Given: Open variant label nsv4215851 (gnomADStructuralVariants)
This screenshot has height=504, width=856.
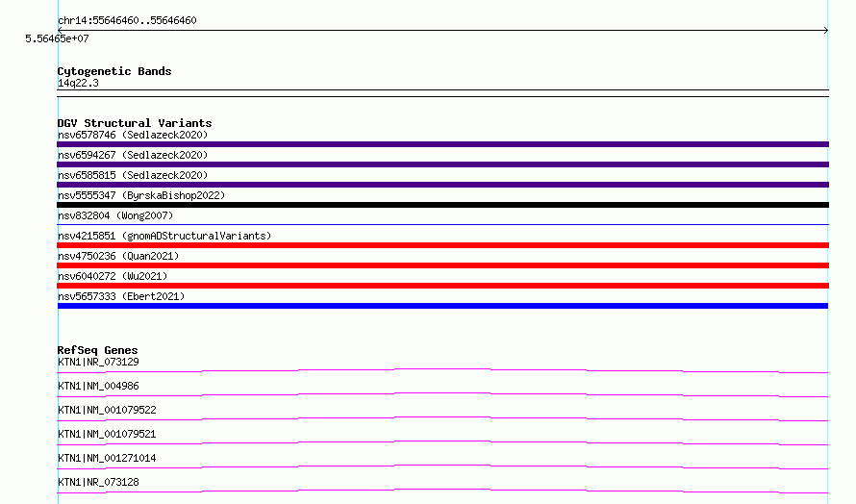Looking at the screenshot, I should point(164,236).
